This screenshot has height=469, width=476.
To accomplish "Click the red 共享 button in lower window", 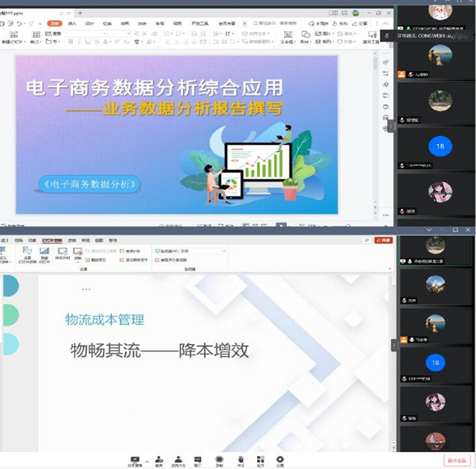I will [383, 241].
